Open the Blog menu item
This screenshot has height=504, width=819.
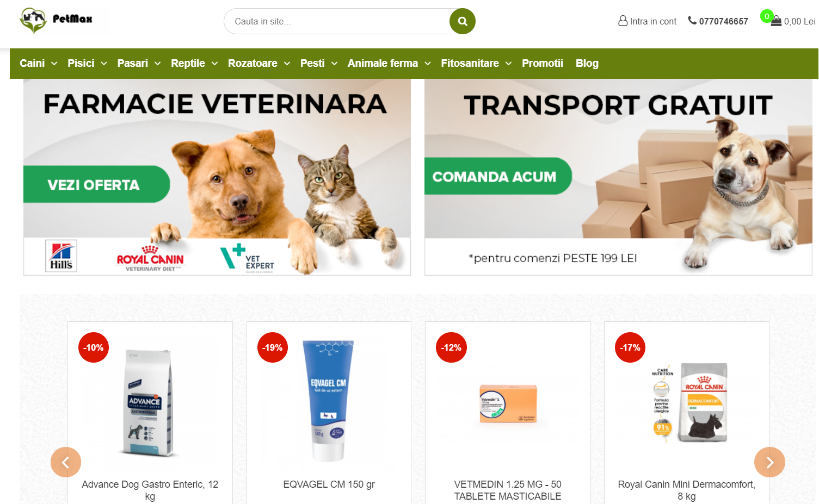point(587,63)
